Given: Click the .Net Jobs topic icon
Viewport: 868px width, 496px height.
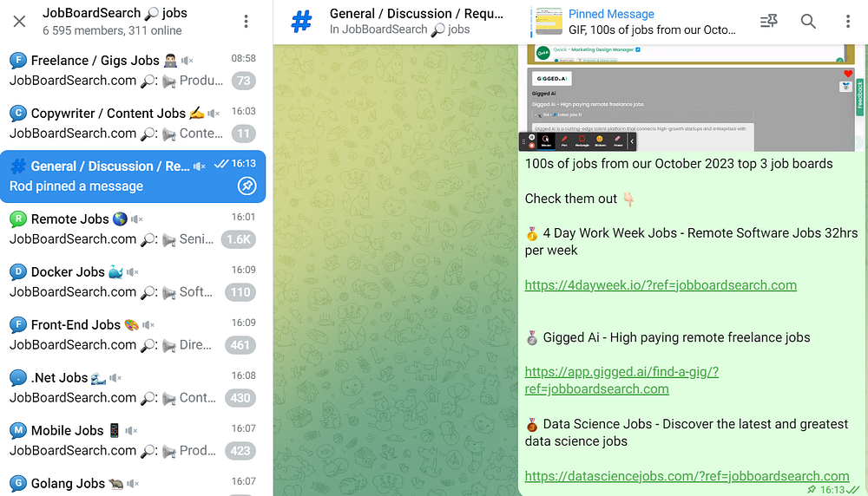Looking at the screenshot, I should click(x=18, y=378).
